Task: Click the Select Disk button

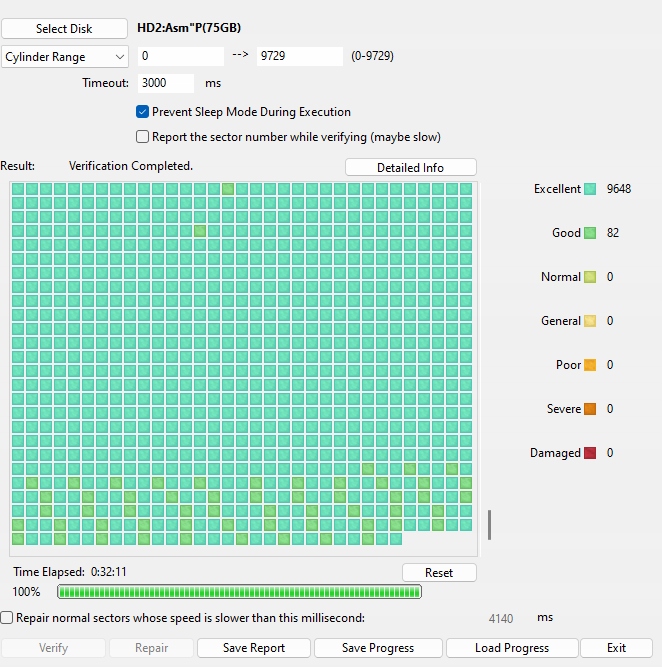Action: [x=64, y=29]
